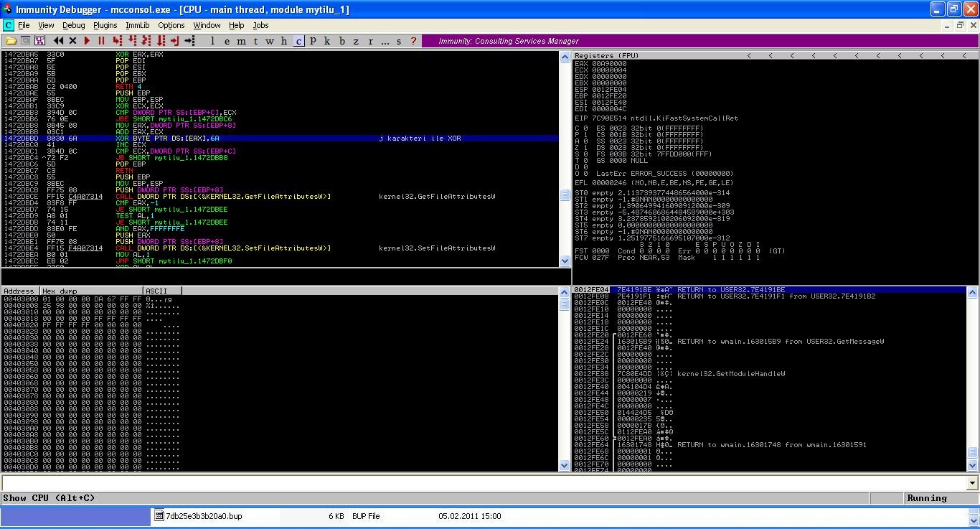980x529 pixels.
Task: Click the 'z' toolbar button
Action: [x=356, y=41]
